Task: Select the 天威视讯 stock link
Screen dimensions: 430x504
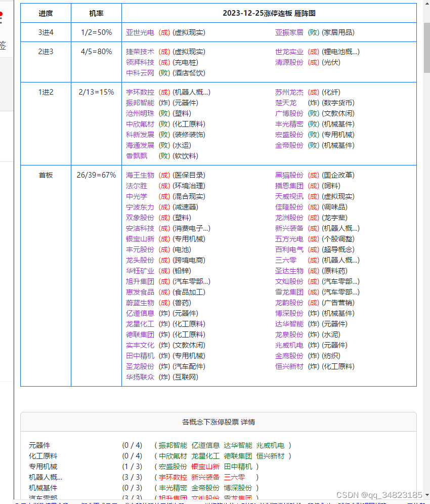Action: click(x=289, y=196)
